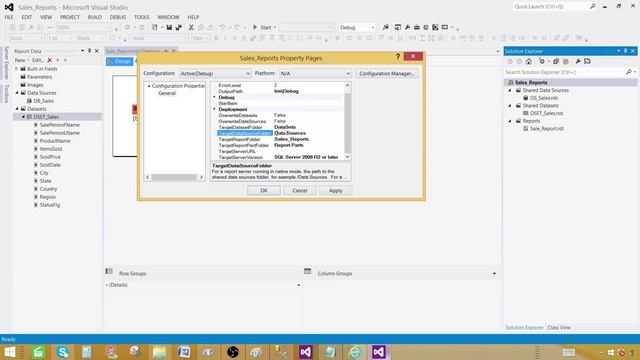The height and width of the screenshot is (360, 640).
Task: Open Skype from the taskbar
Action: tap(62, 352)
